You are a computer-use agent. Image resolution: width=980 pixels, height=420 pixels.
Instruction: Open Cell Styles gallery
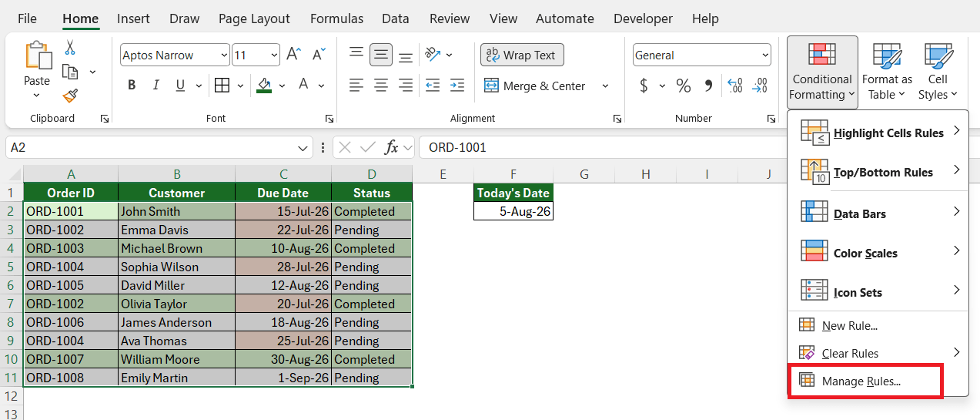(938, 72)
